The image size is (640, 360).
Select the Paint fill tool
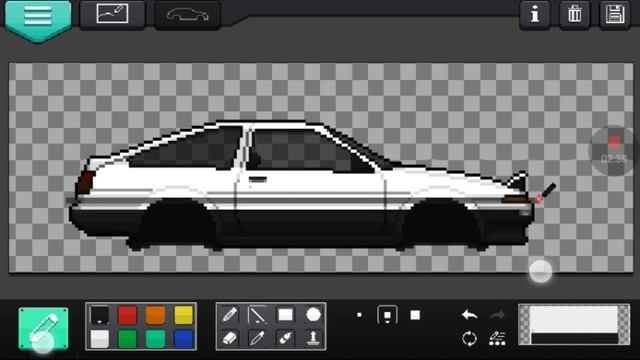tap(285, 338)
